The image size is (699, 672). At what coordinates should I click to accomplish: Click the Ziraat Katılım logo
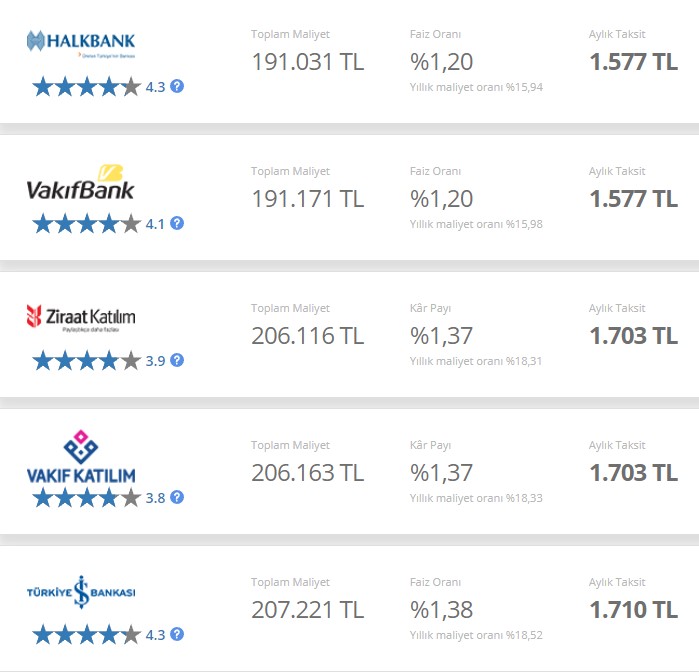[x=81, y=318]
